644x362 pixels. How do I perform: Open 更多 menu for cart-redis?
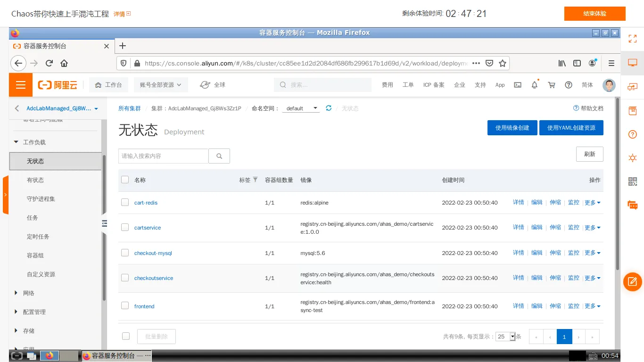pos(592,203)
